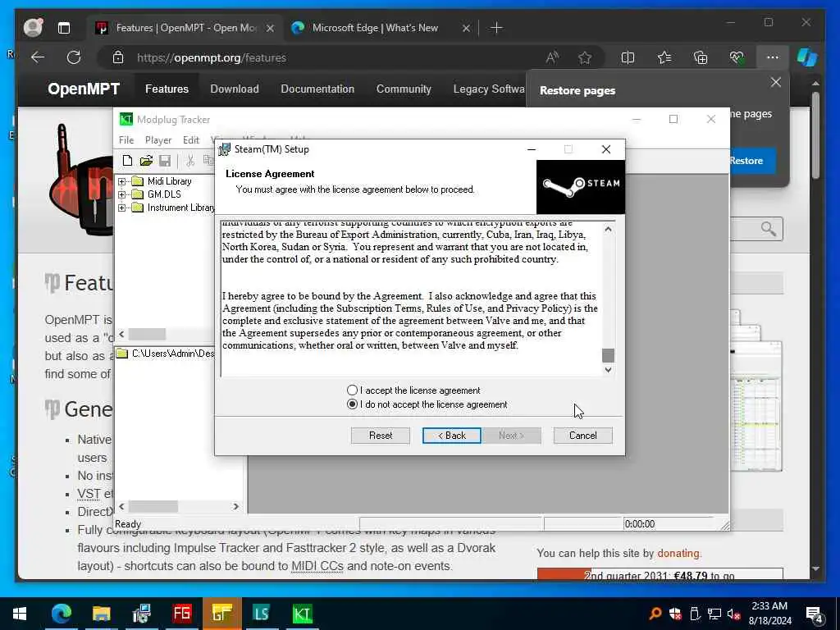
Task: Select I accept the license agreement
Action: click(x=352, y=390)
